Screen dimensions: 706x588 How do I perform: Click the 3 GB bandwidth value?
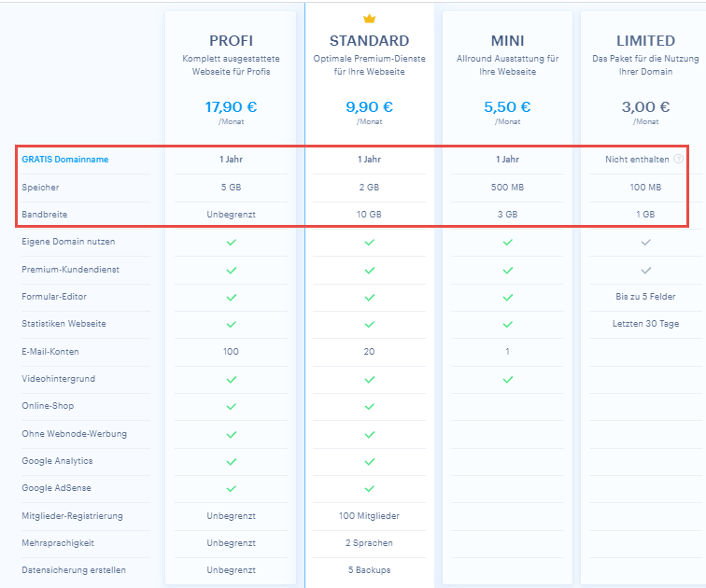(x=507, y=214)
